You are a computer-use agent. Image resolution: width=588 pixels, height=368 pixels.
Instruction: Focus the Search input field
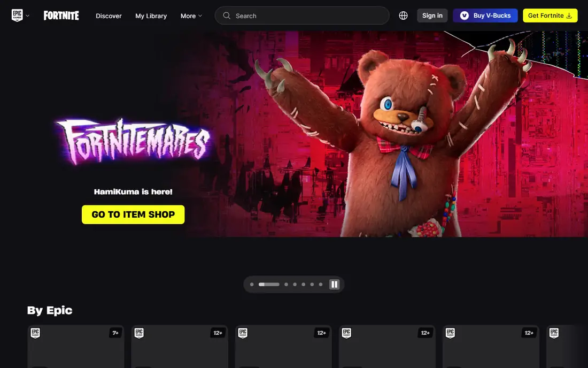tap(302, 16)
